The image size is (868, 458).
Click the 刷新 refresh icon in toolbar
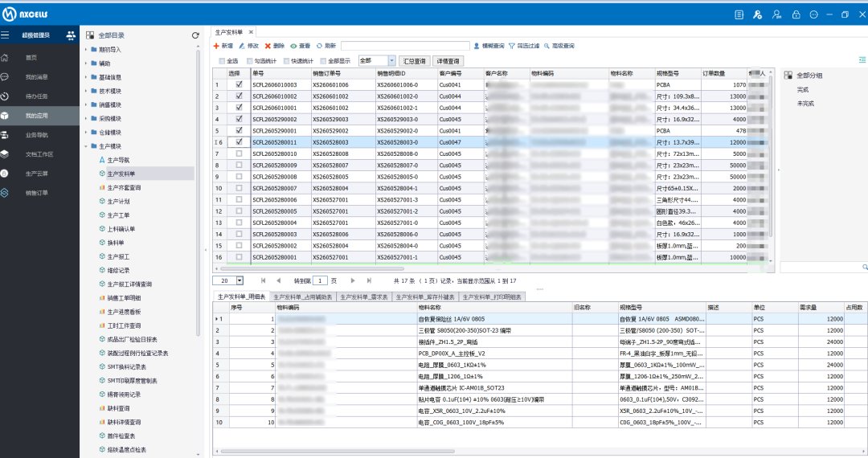pos(319,46)
